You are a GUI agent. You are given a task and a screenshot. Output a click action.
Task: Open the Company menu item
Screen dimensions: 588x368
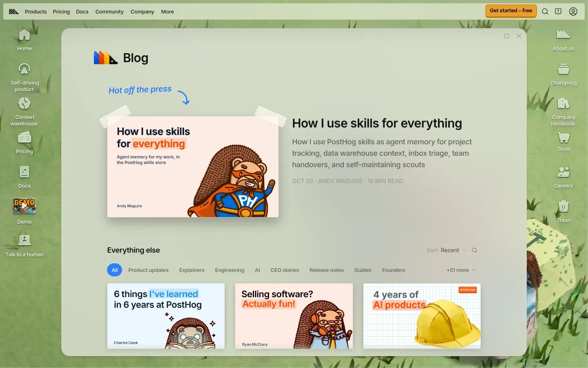tap(142, 11)
